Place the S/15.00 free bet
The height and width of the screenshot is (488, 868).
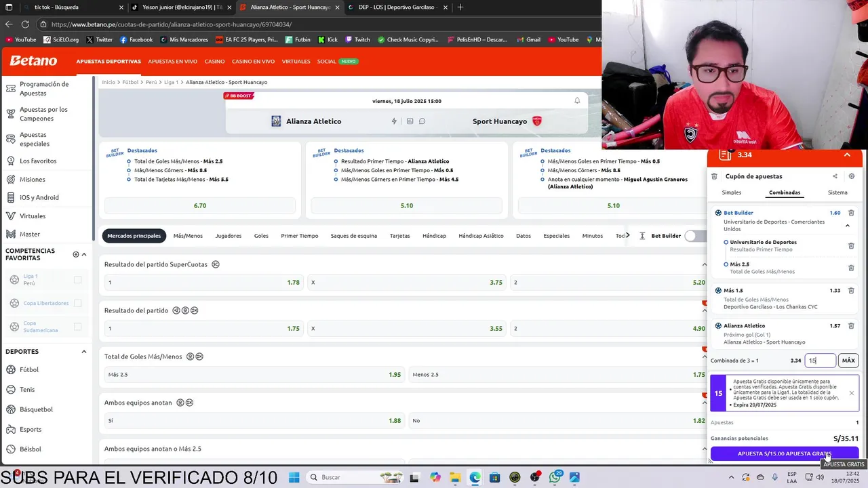click(785, 453)
